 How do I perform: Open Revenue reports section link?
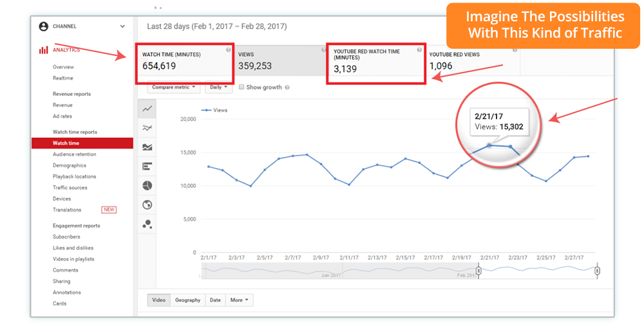71,94
